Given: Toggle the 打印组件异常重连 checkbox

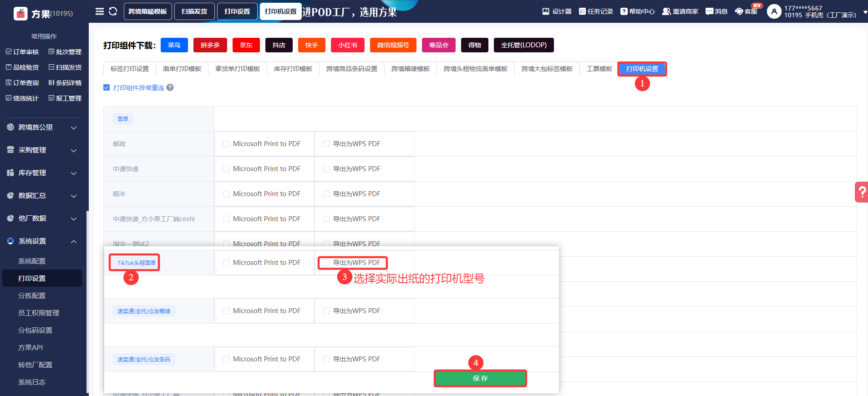Looking at the screenshot, I should pyautogui.click(x=107, y=87).
